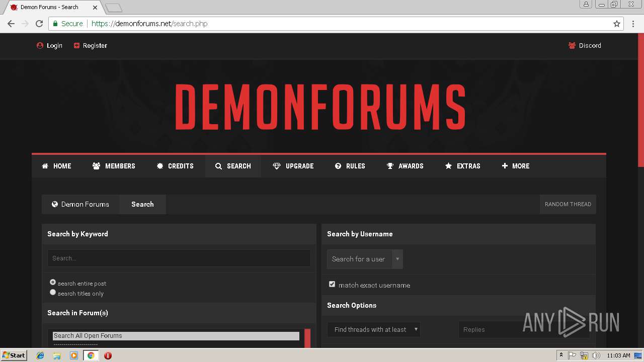Screen dimensions: 644x362
Task: Open Internet Explorer from taskbar
Action: [40, 355]
